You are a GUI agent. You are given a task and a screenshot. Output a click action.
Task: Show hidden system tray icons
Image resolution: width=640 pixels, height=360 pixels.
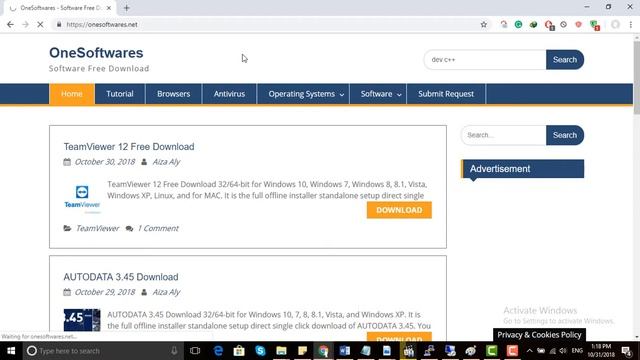529,351
